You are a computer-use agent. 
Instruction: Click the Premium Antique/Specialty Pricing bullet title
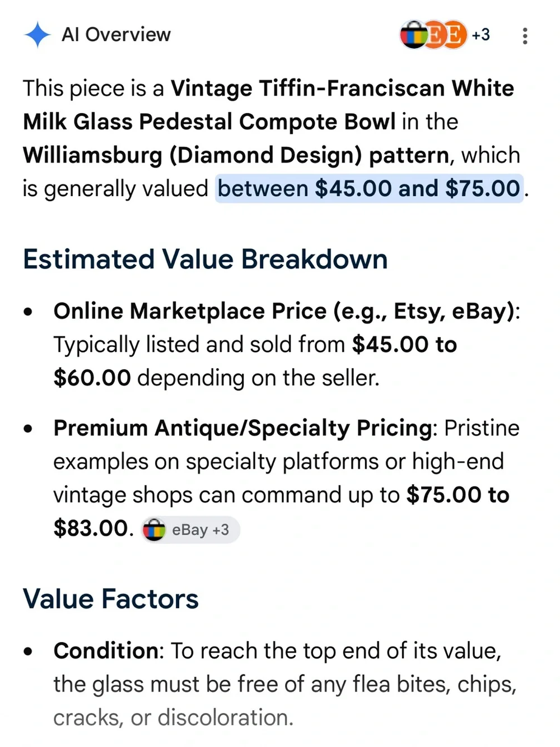click(x=242, y=428)
